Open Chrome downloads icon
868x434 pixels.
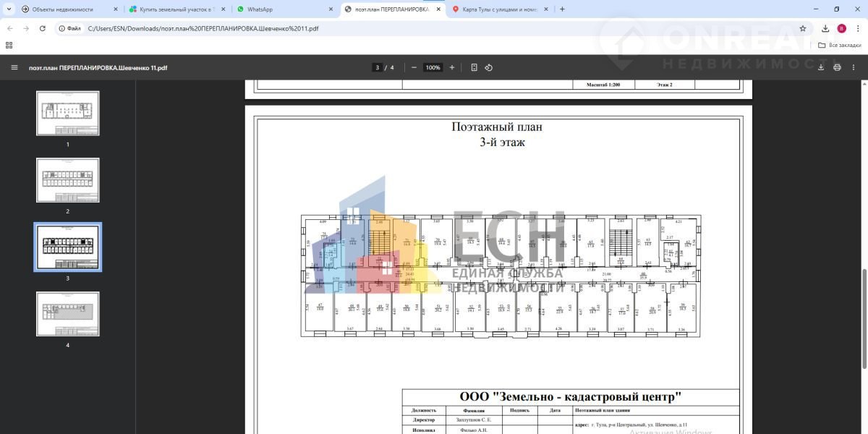825,28
